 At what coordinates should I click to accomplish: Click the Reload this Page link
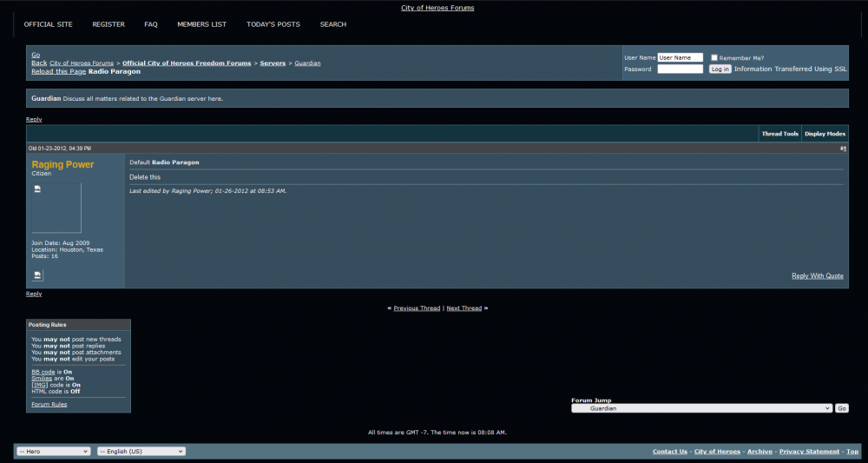58,71
